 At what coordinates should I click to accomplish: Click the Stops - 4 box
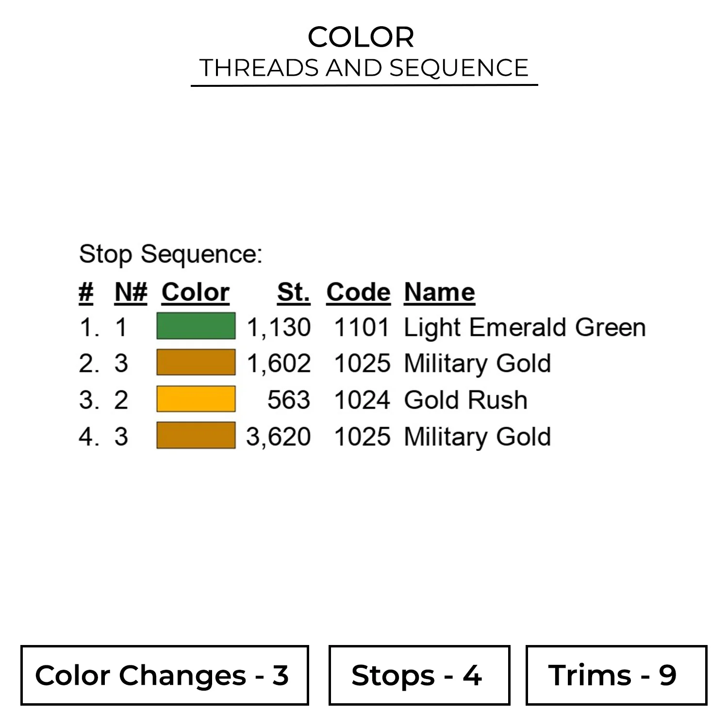419,675
